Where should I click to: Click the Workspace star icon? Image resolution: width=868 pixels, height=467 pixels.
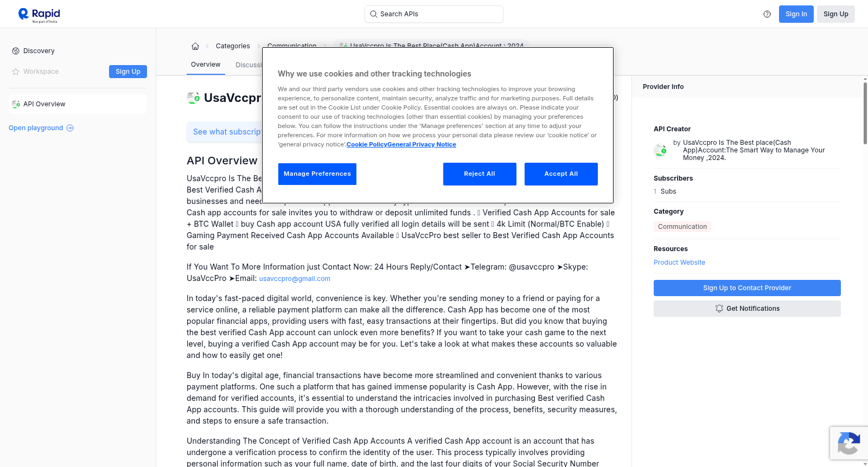pos(16,72)
